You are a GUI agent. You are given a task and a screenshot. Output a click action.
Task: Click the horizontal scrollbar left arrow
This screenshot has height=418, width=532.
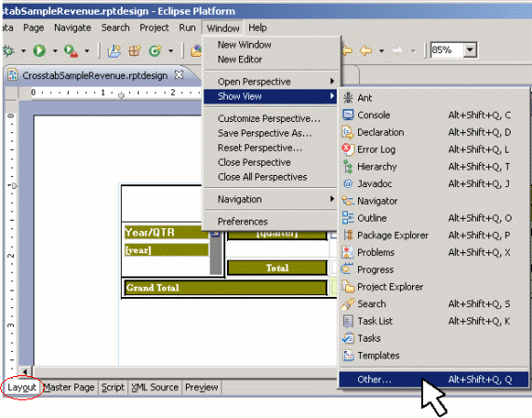25,371
